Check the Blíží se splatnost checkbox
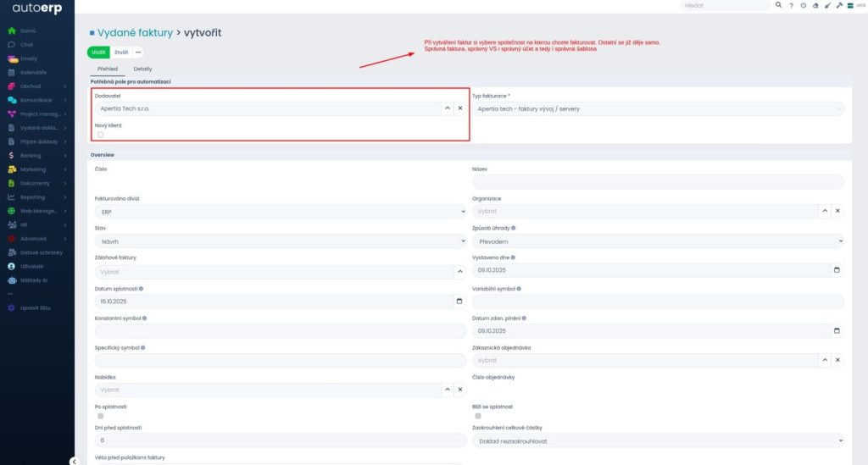 [477, 416]
